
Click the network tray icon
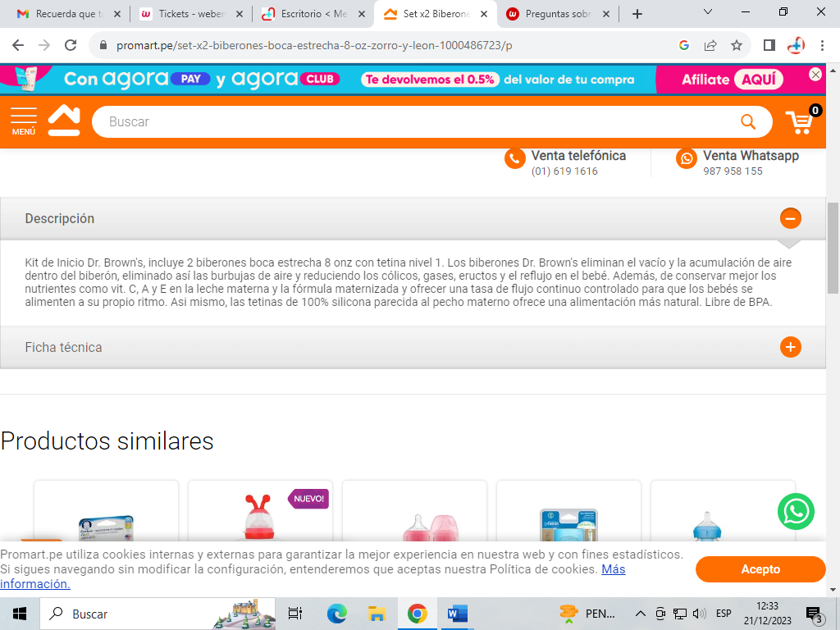pos(680,614)
